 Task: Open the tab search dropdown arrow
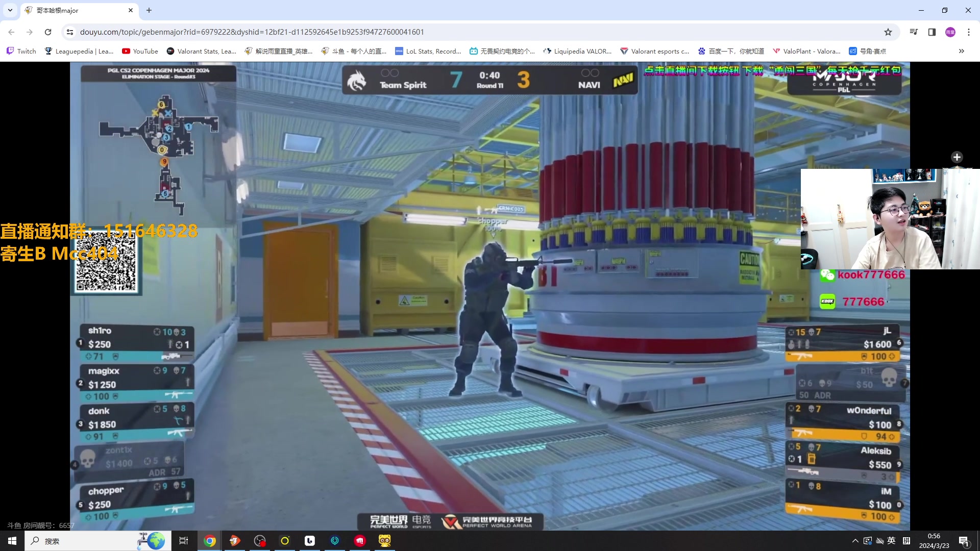pyautogui.click(x=10, y=10)
